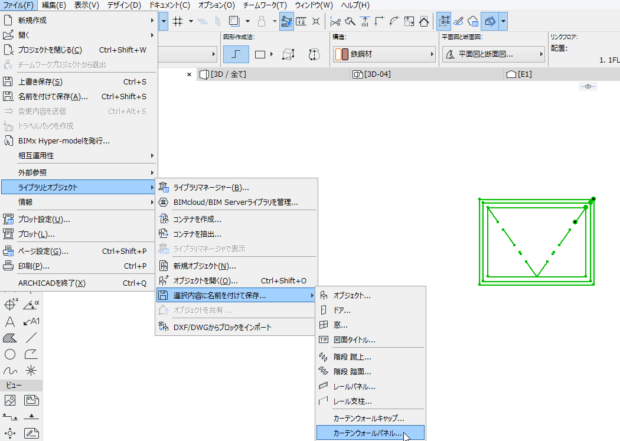Choose レールパネル... entry
This screenshot has height=441, width=620.
(371, 387)
